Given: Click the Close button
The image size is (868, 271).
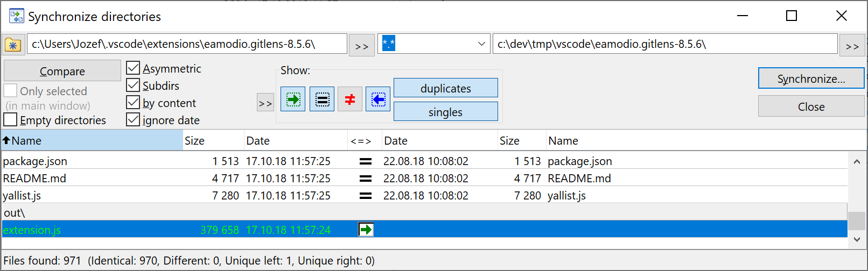Looking at the screenshot, I should coord(811,106).
